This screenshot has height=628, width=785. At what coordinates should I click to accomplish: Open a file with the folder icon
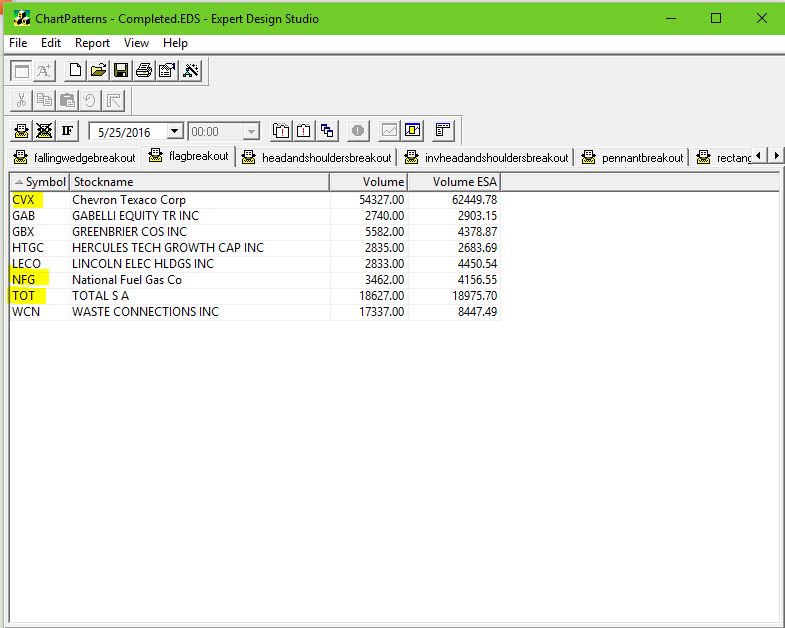tap(98, 71)
